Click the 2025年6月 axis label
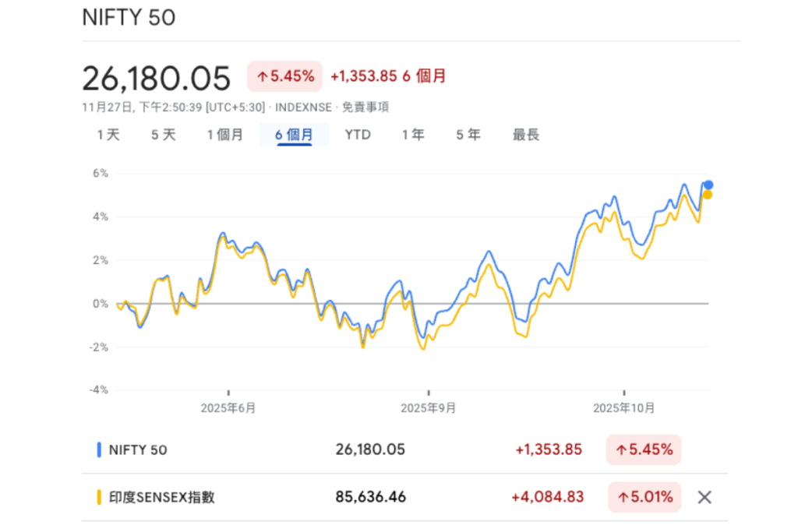 [228, 408]
